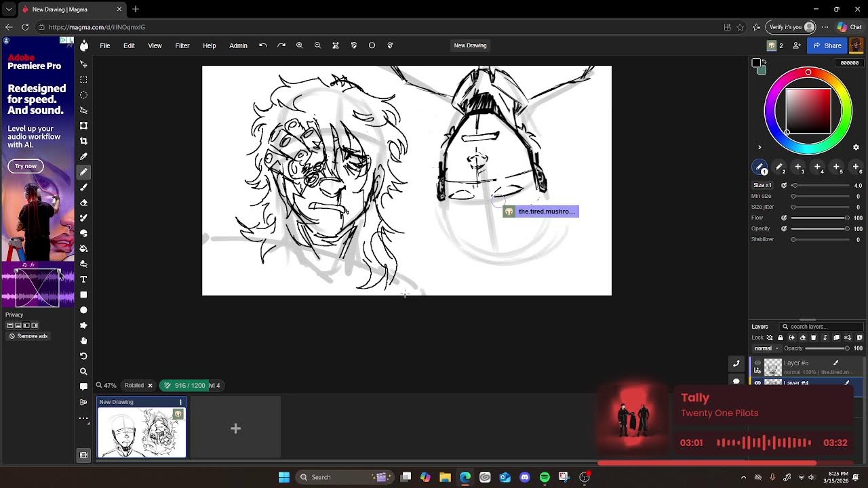Select the ellipse shape tool
Viewport: 868px width, 488px height.
(x=83, y=310)
